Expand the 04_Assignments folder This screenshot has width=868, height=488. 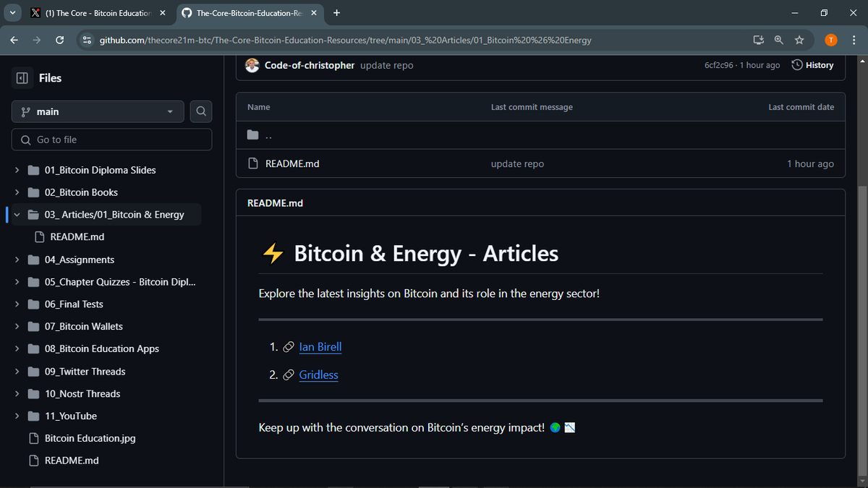pos(17,259)
